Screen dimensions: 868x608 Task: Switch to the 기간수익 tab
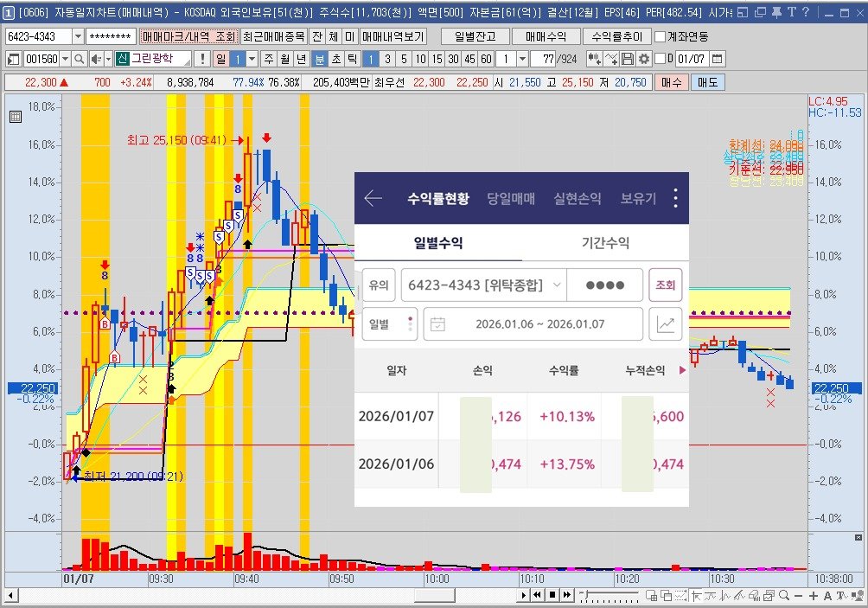604,243
